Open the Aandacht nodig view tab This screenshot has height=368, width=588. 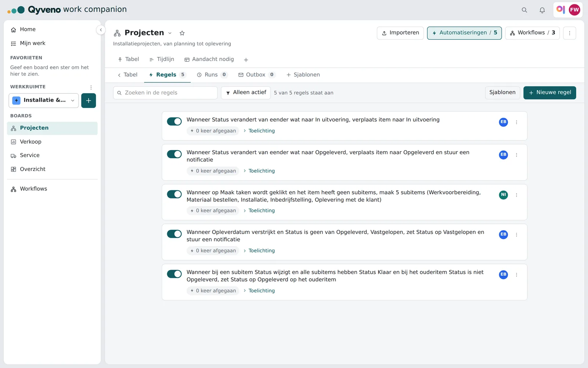pos(209,59)
